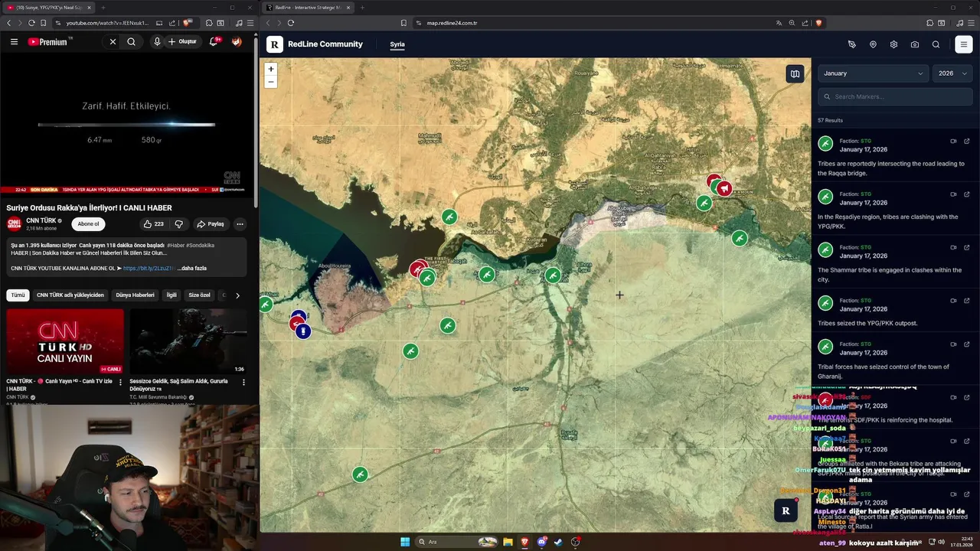
Task: Open File Explorer from taskbar
Action: point(508,542)
